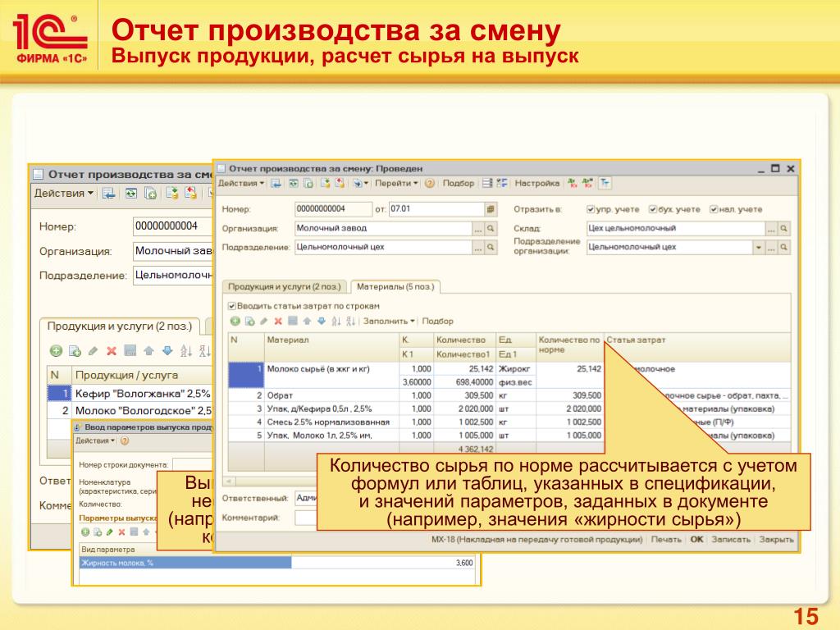Click the Настройка button in the toolbar
This screenshot has height=630, width=840.
536,183
